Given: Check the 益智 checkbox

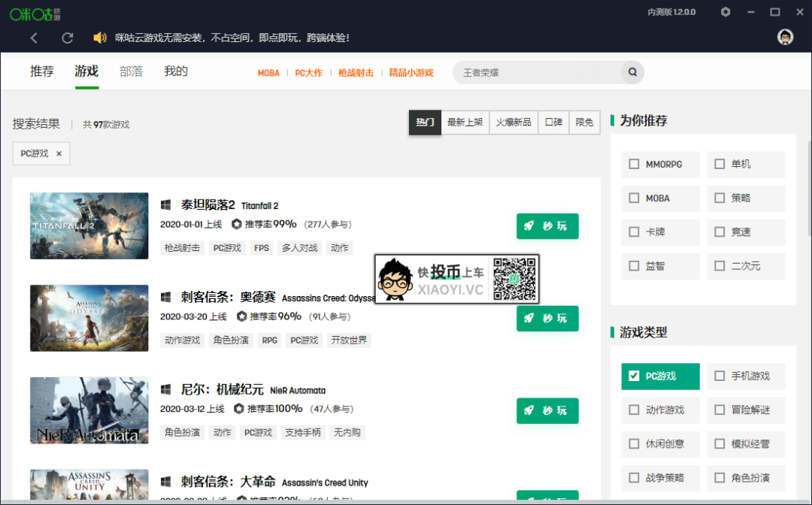Looking at the screenshot, I should (634, 266).
